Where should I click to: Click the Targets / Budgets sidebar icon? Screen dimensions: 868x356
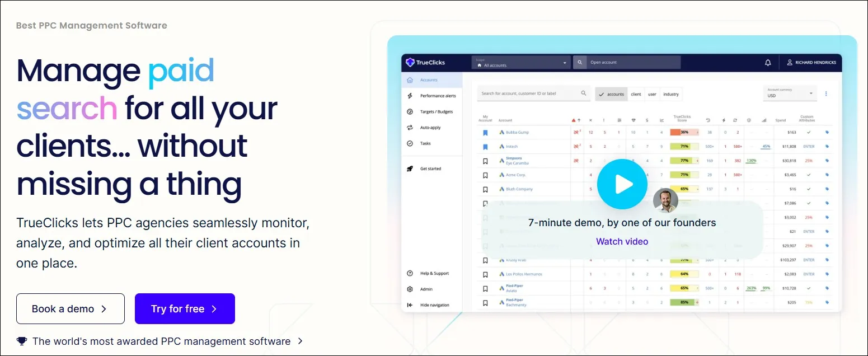410,112
